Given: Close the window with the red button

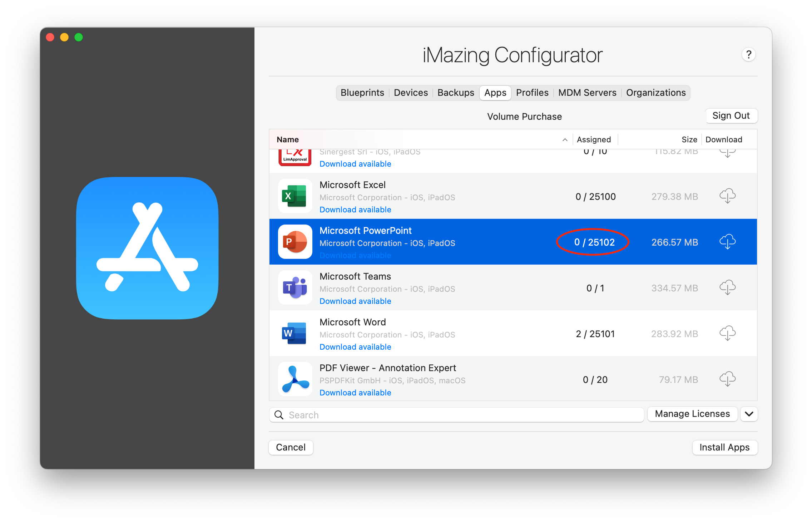Looking at the screenshot, I should click(x=50, y=37).
